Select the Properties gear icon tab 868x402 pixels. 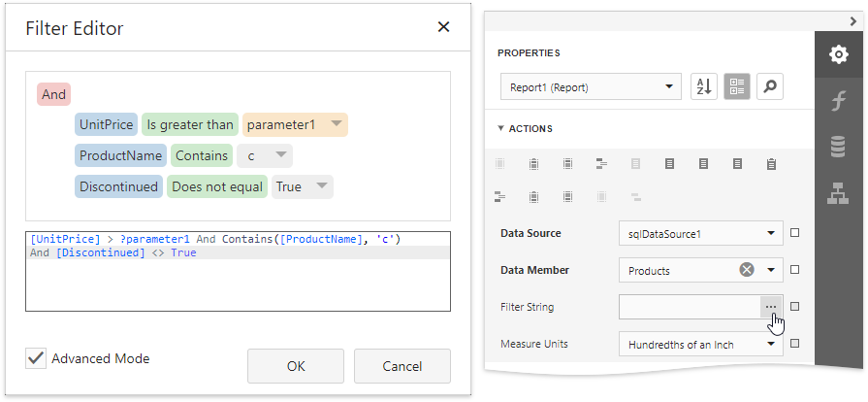click(838, 55)
